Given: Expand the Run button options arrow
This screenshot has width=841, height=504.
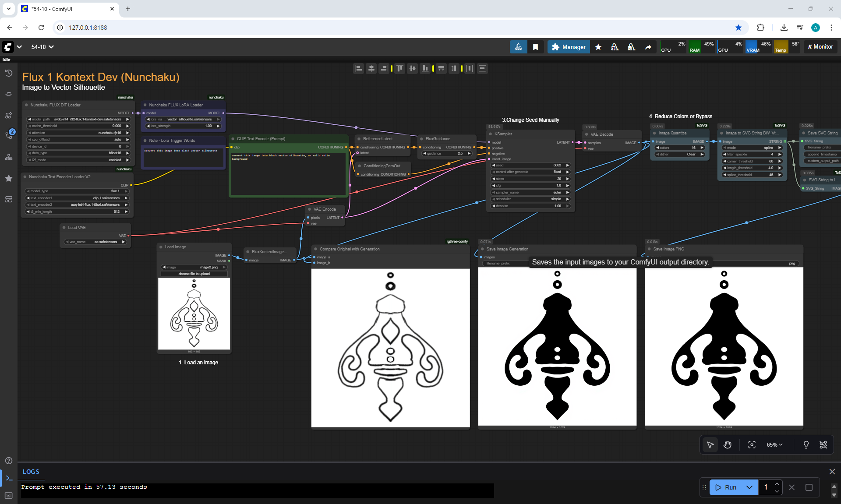Looking at the screenshot, I should pyautogui.click(x=749, y=487).
